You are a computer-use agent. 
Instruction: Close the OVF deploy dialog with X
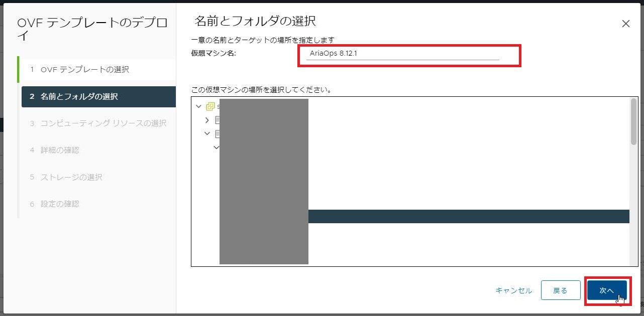[625, 24]
